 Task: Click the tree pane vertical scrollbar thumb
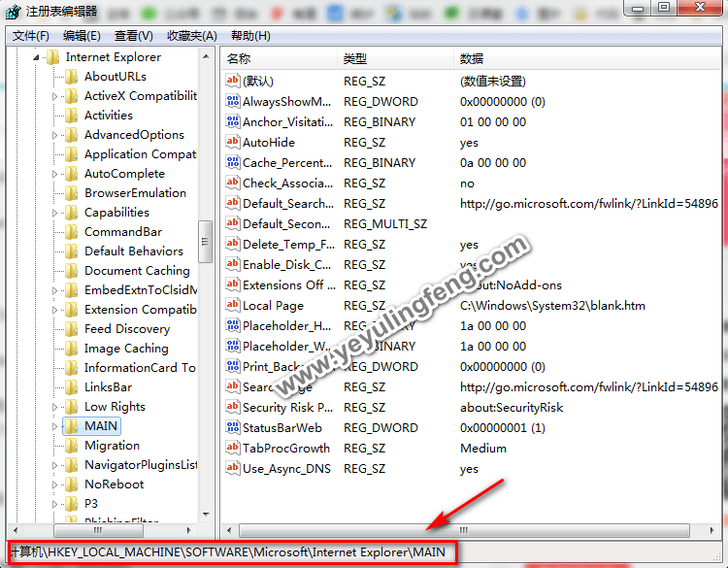tap(205, 242)
